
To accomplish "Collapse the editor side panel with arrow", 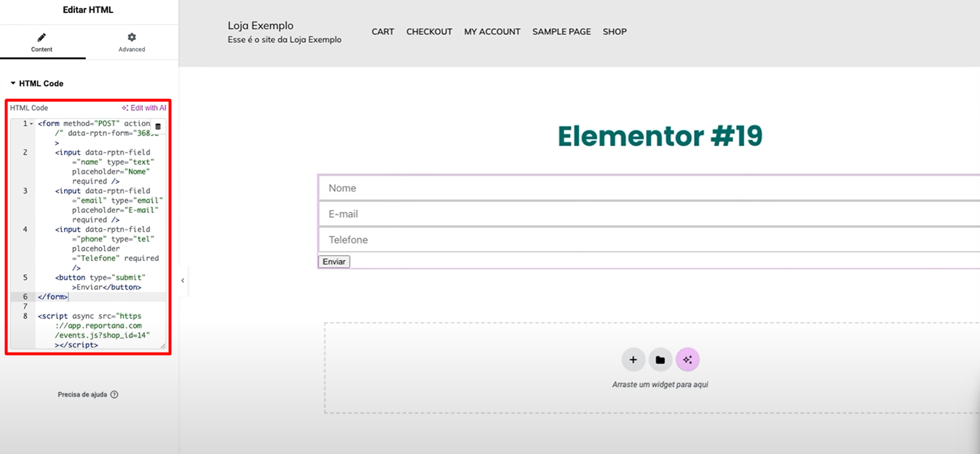I will click(183, 281).
